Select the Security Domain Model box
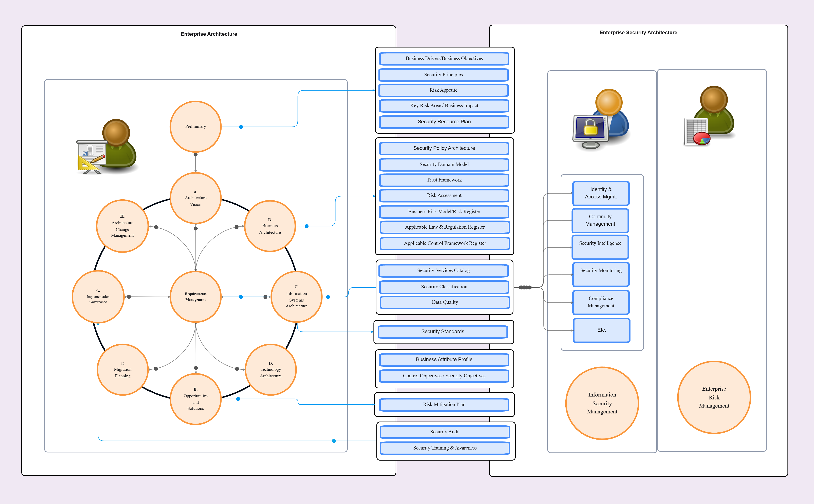The image size is (814, 504). [444, 165]
